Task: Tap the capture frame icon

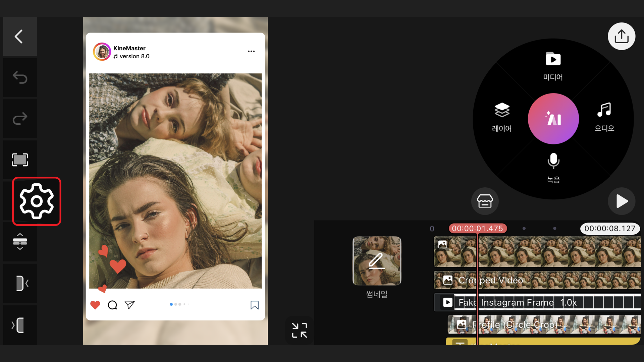Action: tap(20, 160)
